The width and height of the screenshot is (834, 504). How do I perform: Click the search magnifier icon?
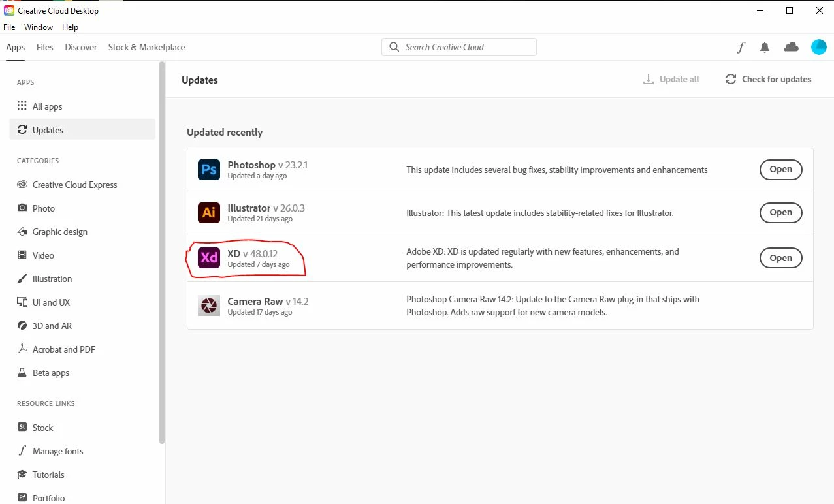[x=394, y=47]
